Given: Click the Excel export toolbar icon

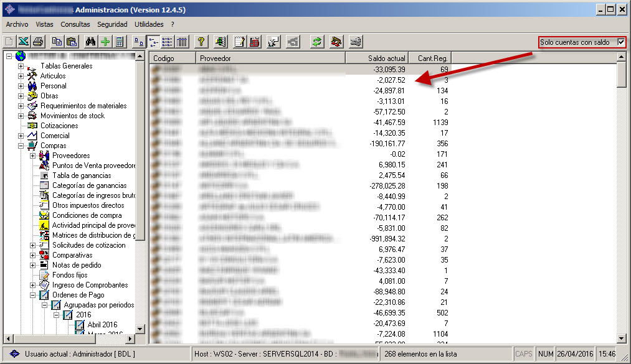Looking at the screenshot, I should click(x=23, y=42).
